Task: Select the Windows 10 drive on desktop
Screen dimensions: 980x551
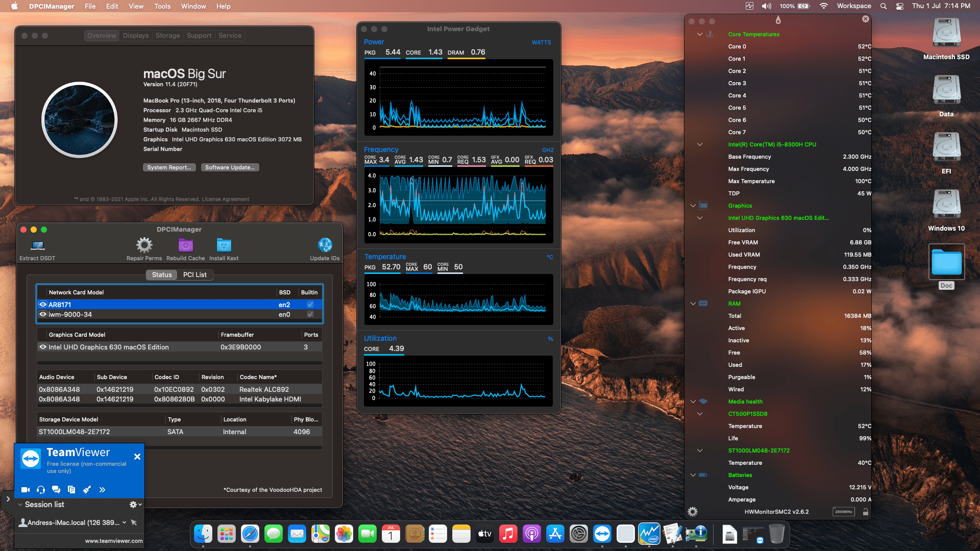Action: coord(946,205)
